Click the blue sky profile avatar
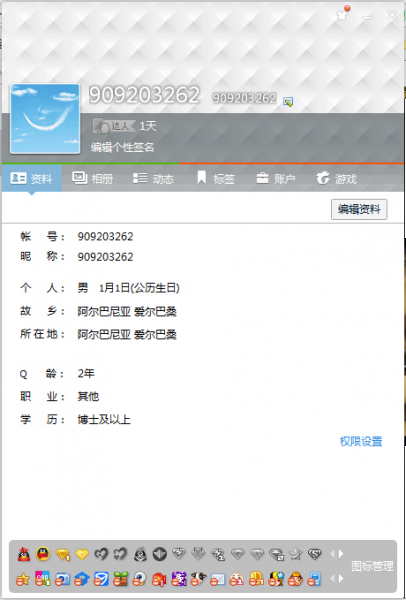The height and width of the screenshot is (600, 406). coord(45,119)
